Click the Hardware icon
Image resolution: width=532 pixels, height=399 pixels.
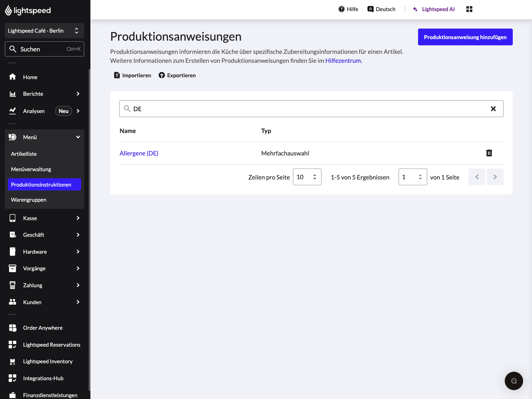click(x=13, y=252)
